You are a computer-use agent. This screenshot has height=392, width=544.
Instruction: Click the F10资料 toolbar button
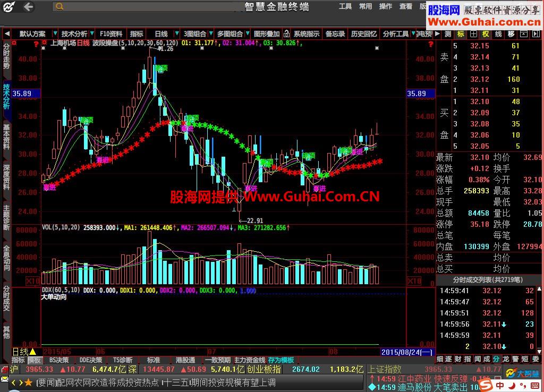coord(111,33)
